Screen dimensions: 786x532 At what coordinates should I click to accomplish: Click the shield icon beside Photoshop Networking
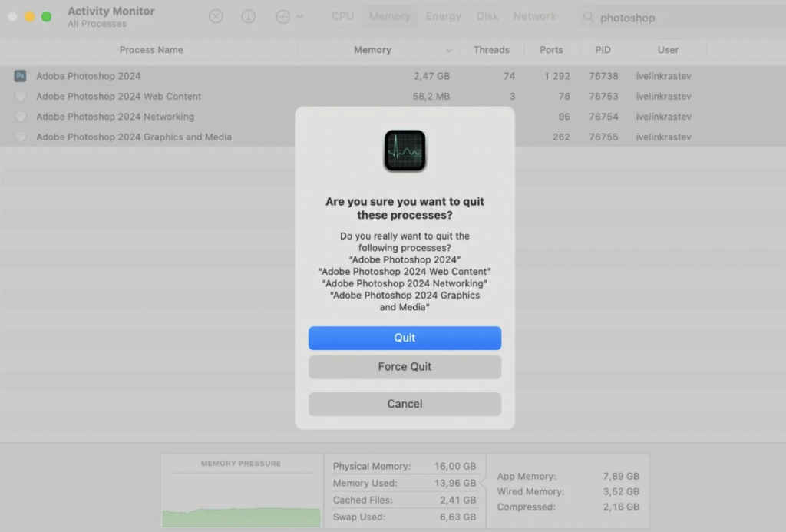point(21,117)
